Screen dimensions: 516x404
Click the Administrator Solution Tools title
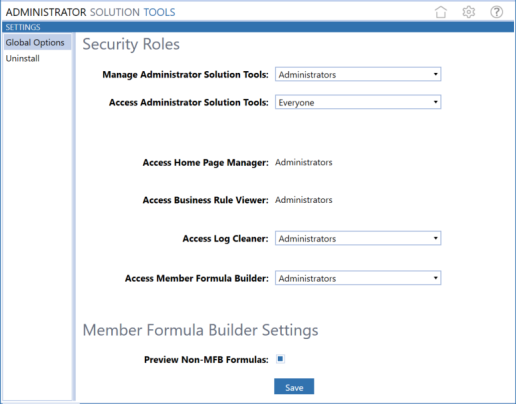point(90,12)
